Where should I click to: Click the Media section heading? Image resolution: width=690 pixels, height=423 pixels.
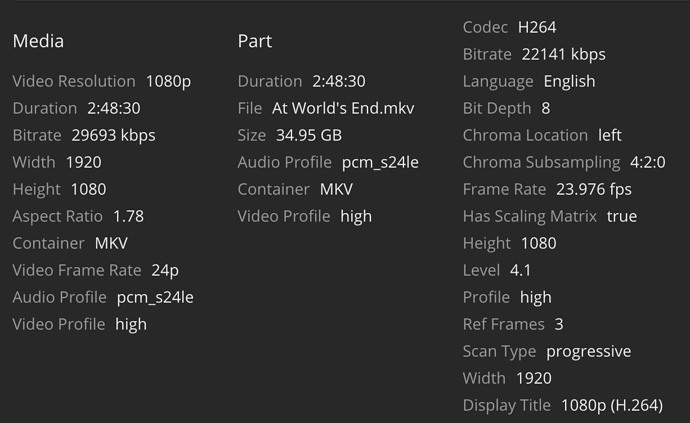[38, 41]
